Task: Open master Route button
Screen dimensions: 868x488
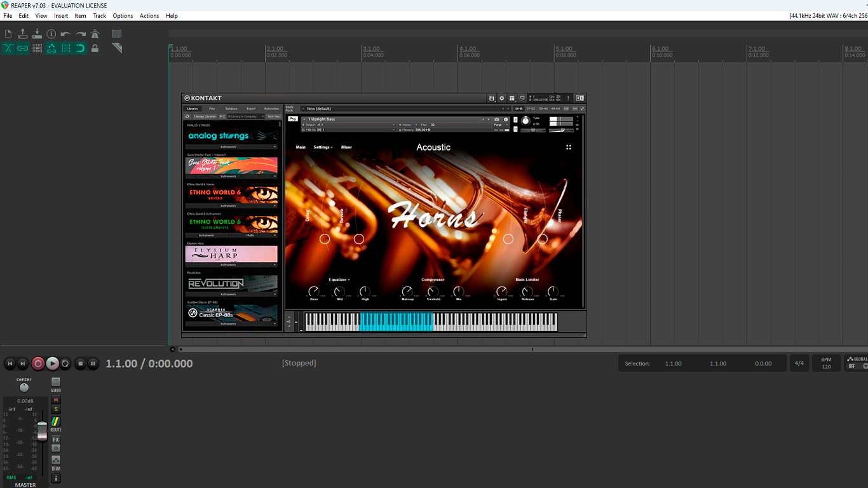Action: point(56,422)
